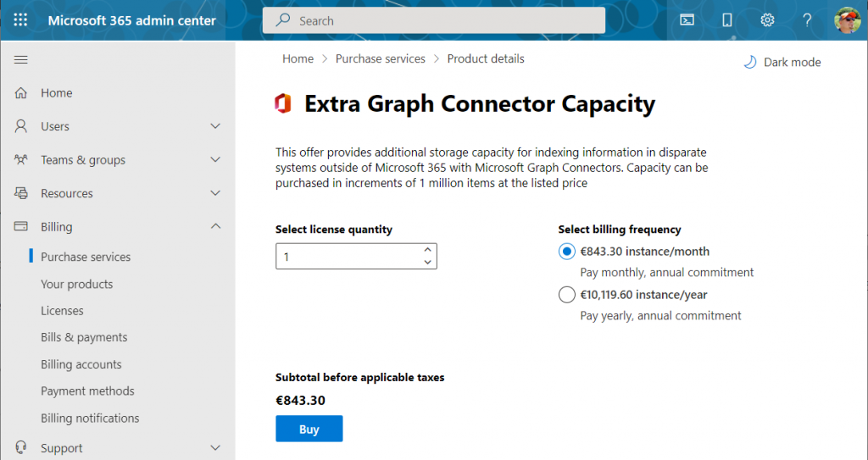Open the user account profile picture
Screen dimensions: 868x460
(848, 20)
